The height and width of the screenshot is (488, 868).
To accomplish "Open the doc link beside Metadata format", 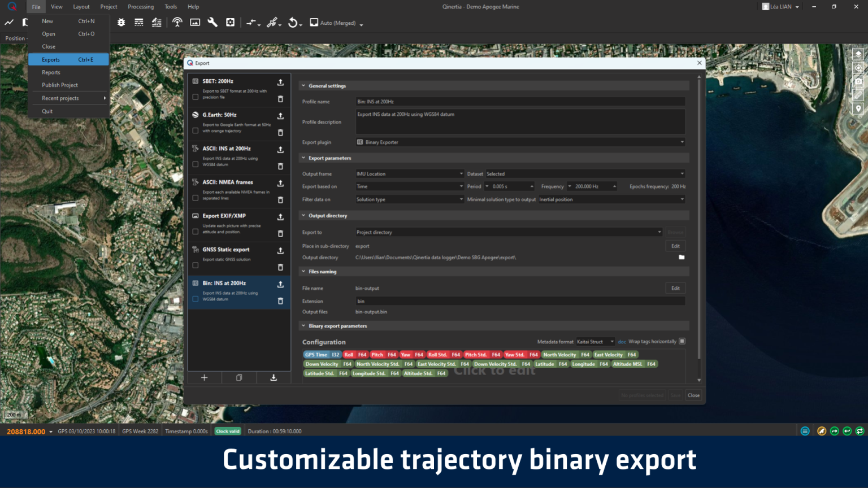I will click(622, 342).
